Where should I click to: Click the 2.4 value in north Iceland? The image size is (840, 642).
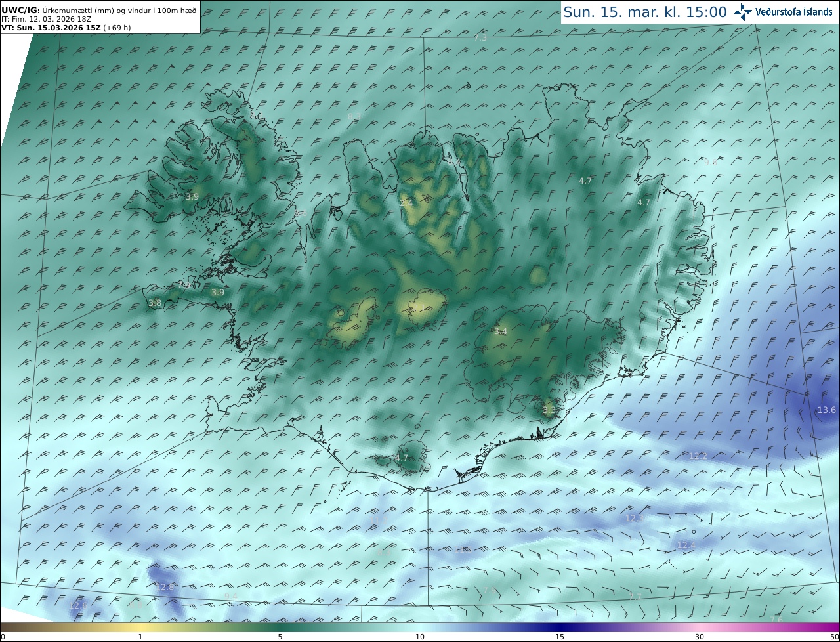point(406,203)
